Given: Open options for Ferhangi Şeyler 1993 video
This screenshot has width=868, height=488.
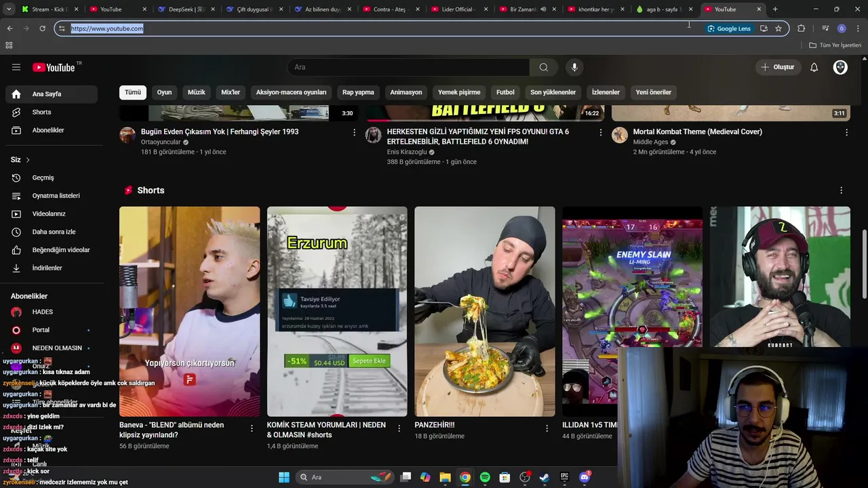Looking at the screenshot, I should pyautogui.click(x=354, y=133).
